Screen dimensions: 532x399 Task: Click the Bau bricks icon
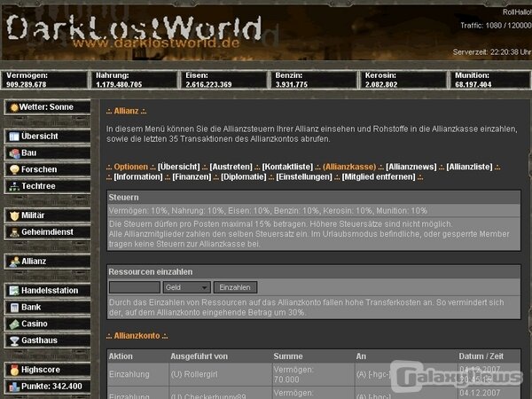tap(14, 153)
